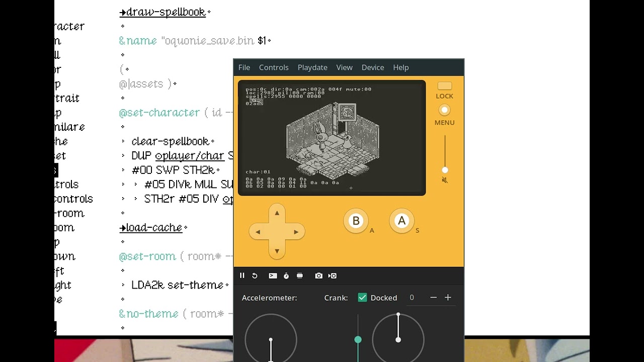Click the green crank speed slider handle
Screen dimensions: 644x362
tap(358, 340)
